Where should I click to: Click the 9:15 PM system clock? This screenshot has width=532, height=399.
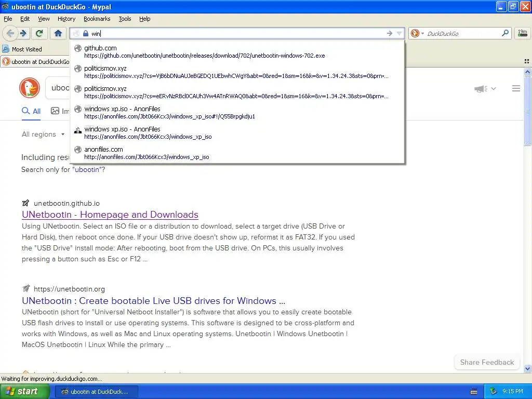pyautogui.click(x=513, y=392)
